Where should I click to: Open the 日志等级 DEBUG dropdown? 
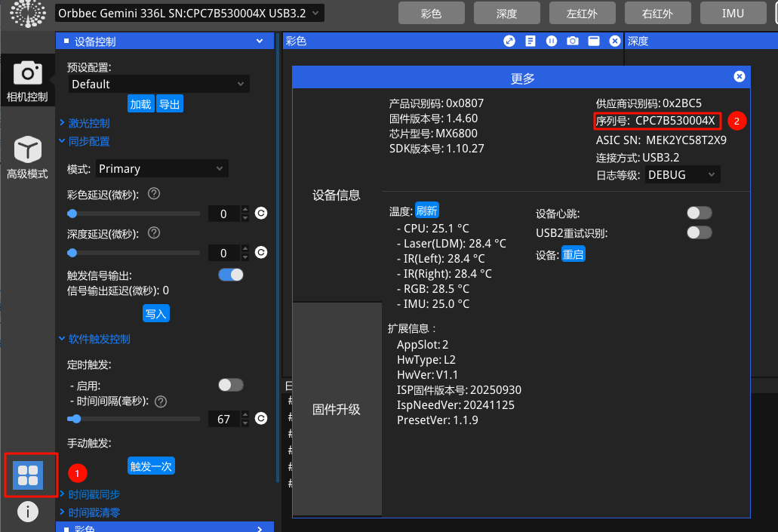click(x=682, y=174)
